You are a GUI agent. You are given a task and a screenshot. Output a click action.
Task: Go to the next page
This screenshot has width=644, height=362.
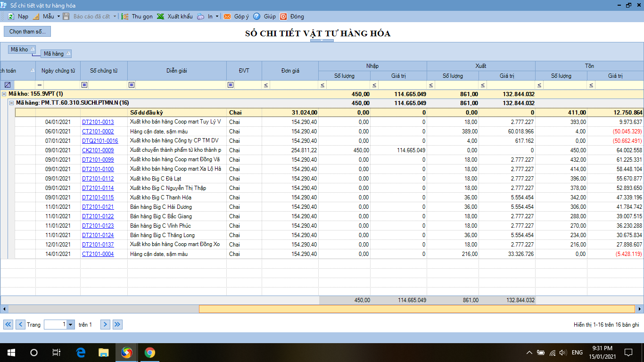105,324
